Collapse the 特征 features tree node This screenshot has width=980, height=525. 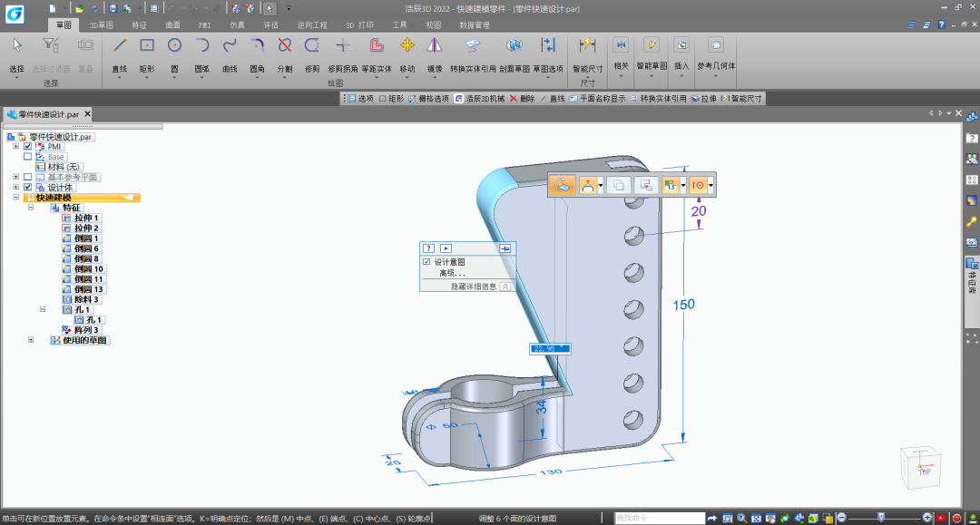31,208
